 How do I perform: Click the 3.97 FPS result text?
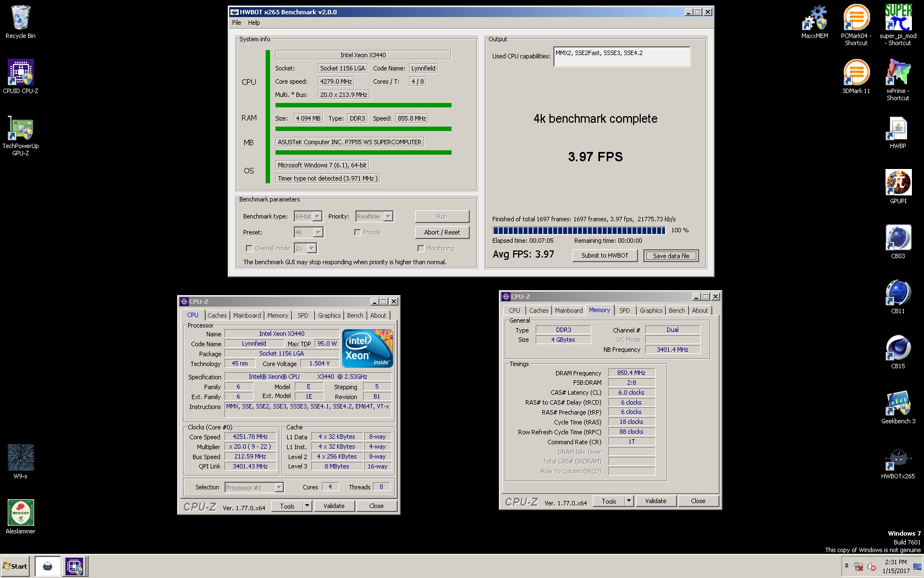click(595, 157)
